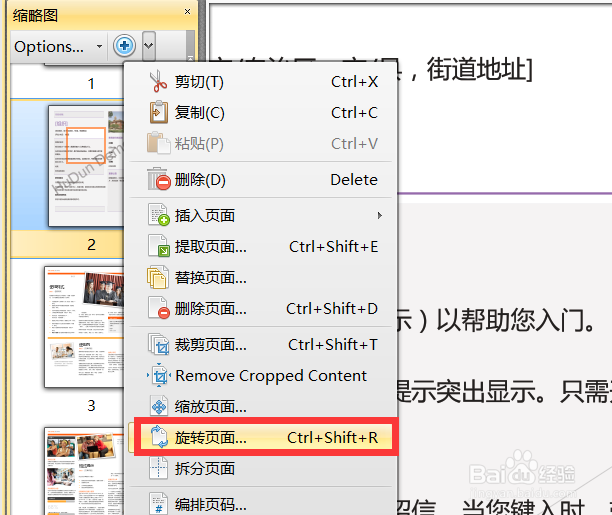This screenshot has height=515, width=612.
Task: Click the 编排页码 numbering icon
Action: pyautogui.click(x=158, y=504)
